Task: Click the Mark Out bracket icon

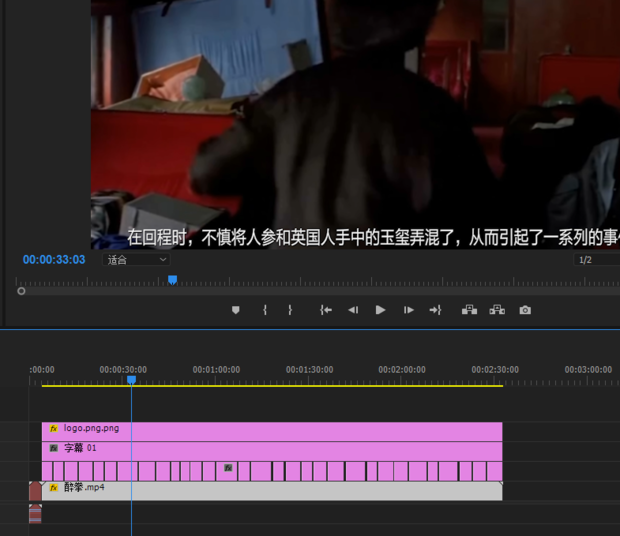Action: click(x=290, y=310)
